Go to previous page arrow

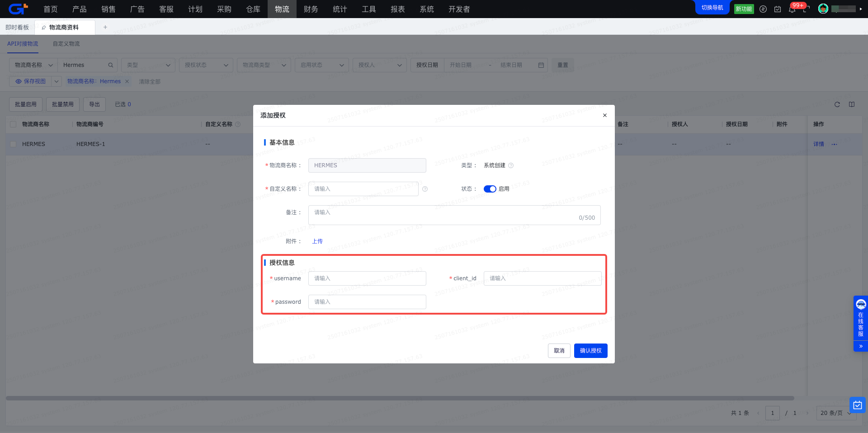(x=758, y=413)
